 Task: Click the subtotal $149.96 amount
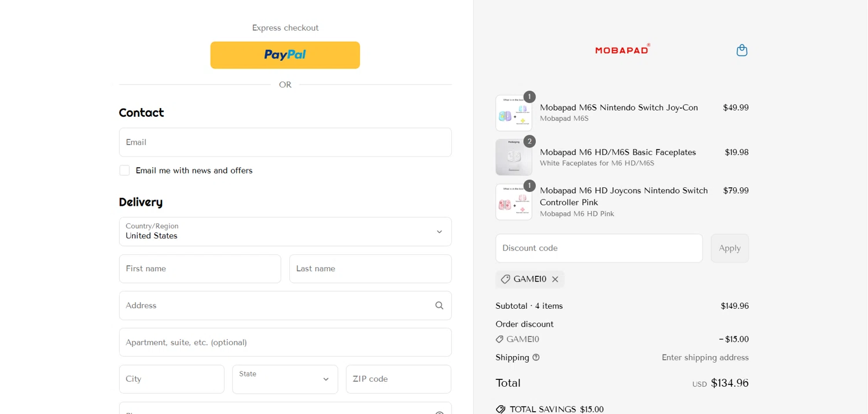[734, 306]
